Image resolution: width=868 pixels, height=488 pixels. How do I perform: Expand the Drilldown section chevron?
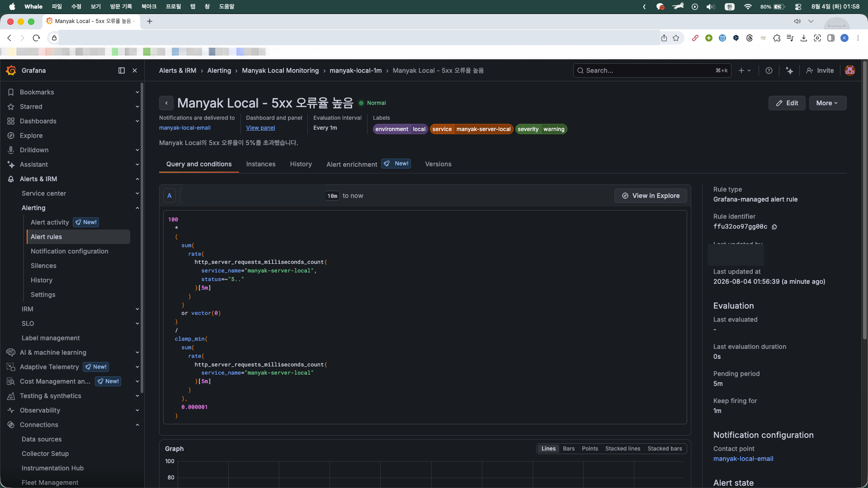(137, 150)
